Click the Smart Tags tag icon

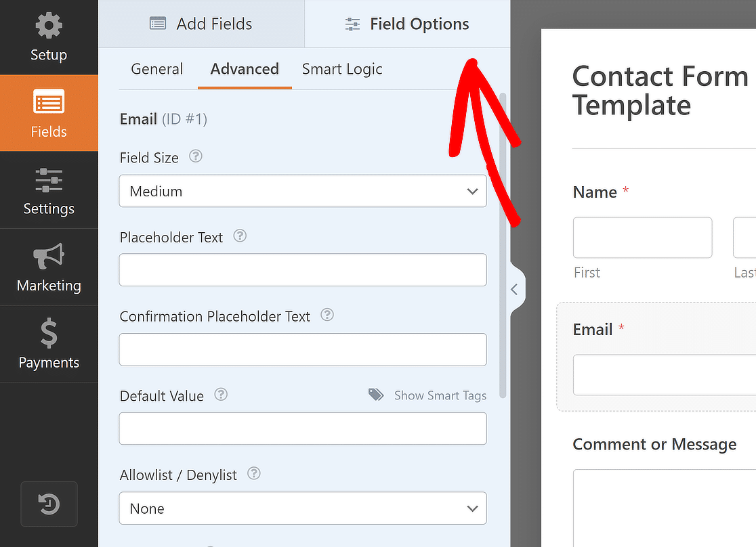[x=376, y=395]
